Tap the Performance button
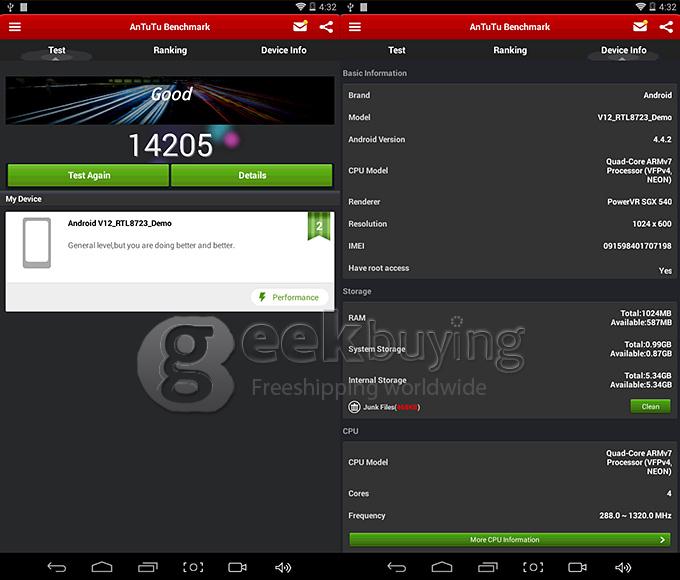Screen dimensions: 680x580 289,297
